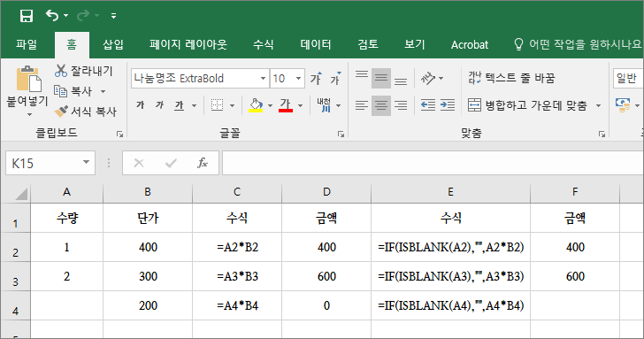The height and width of the screenshot is (339, 644).
Task: Toggle bold formatting 가
Action: click(x=141, y=105)
